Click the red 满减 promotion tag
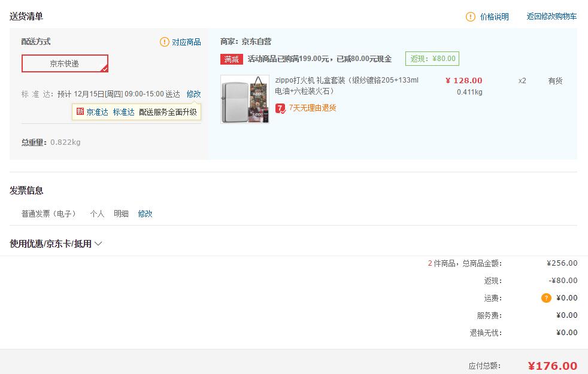588x374 pixels. (x=231, y=59)
